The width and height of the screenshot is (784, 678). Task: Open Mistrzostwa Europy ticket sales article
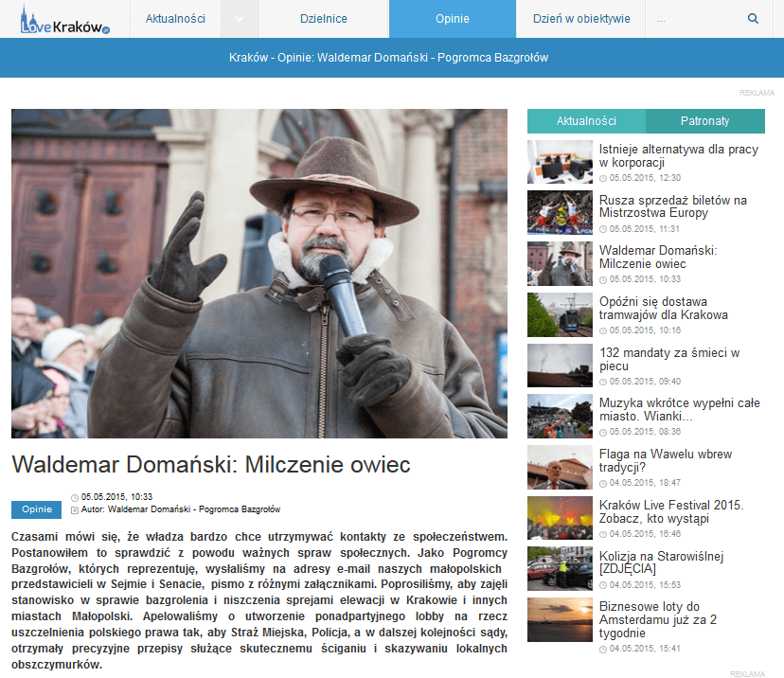tap(672, 206)
